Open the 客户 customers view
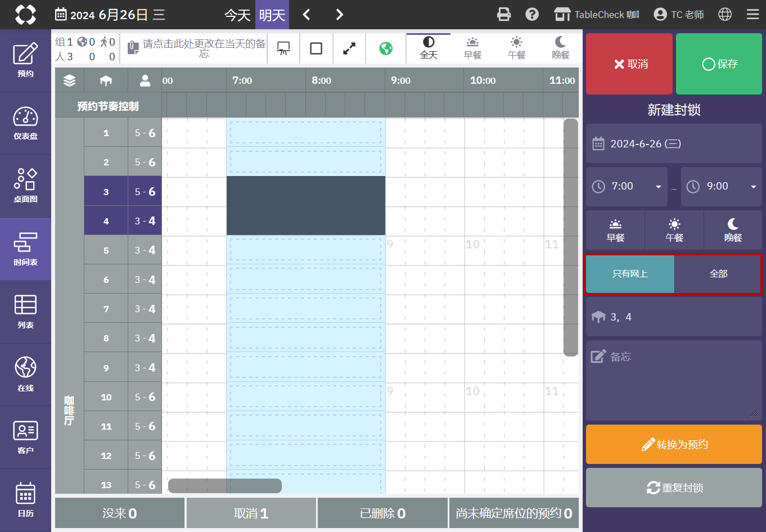 pyautogui.click(x=25, y=438)
